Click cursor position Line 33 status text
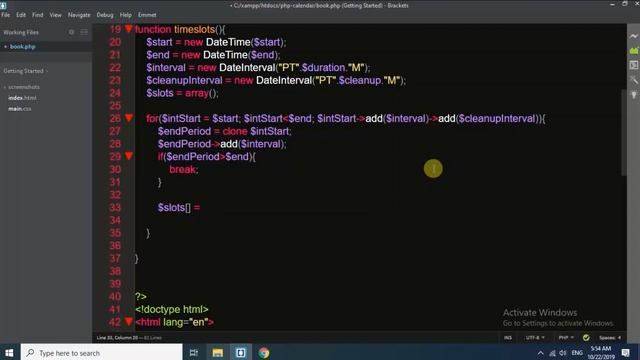 pyautogui.click(x=117, y=338)
